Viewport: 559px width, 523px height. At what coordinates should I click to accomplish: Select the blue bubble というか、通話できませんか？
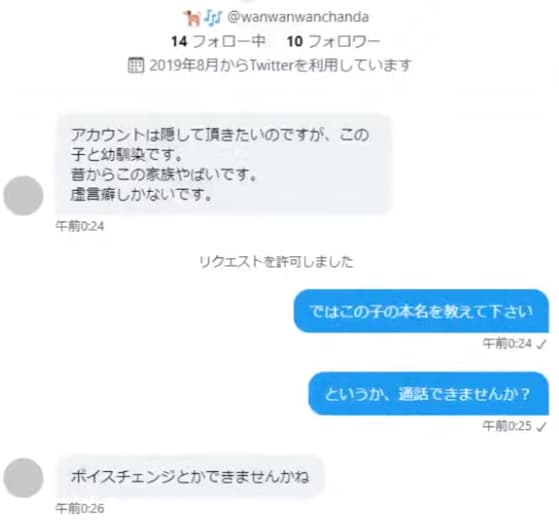[429, 394]
